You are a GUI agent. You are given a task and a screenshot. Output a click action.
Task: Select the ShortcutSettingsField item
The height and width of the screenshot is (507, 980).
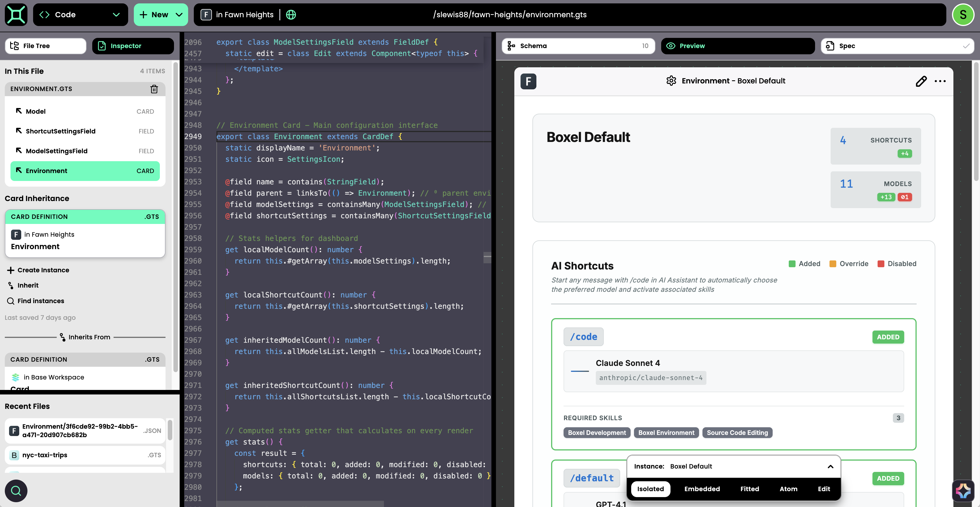[x=85, y=131]
